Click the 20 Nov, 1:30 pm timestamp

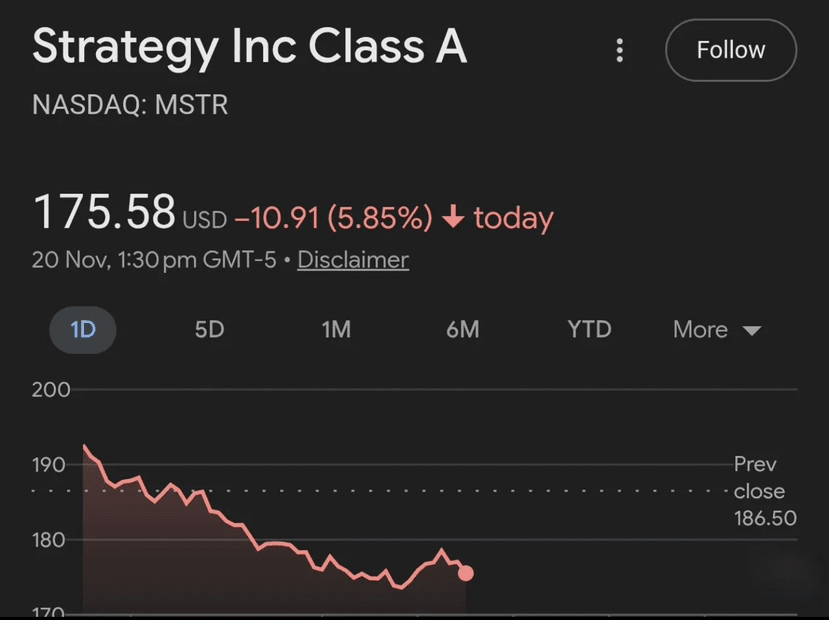[x=154, y=260]
